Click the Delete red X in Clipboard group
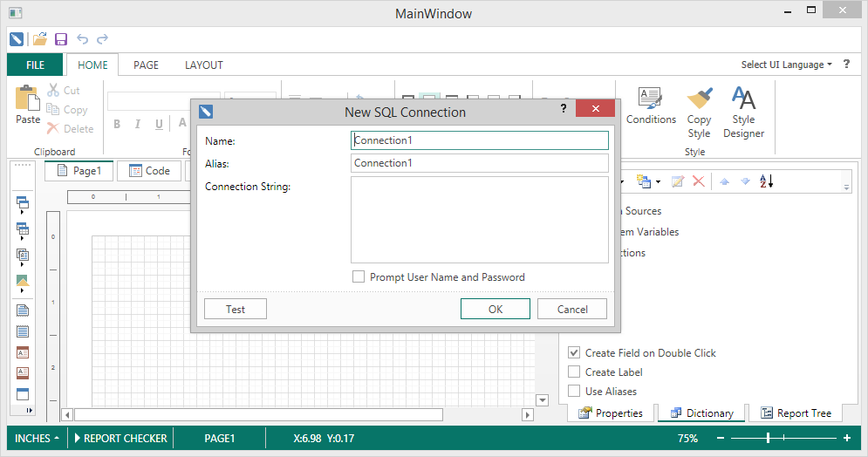 point(53,128)
